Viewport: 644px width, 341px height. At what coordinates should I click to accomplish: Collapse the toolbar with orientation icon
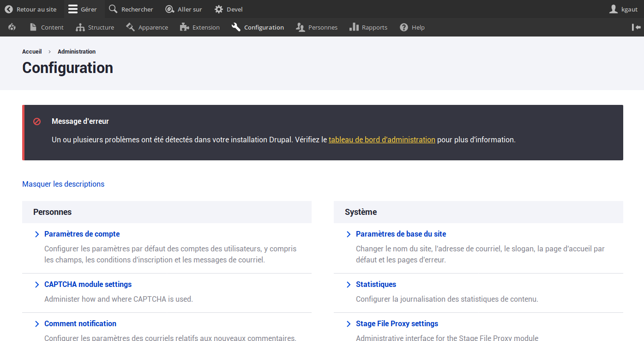point(636,27)
